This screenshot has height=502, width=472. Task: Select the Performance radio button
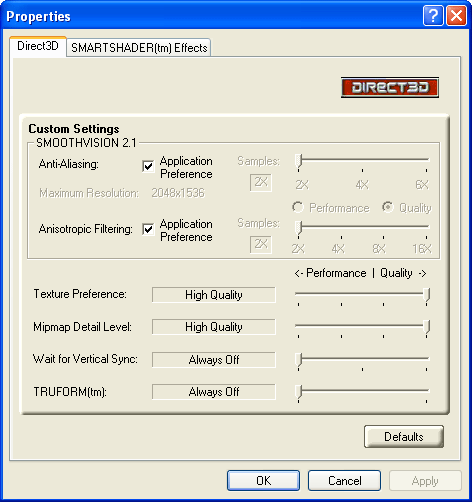(x=298, y=207)
